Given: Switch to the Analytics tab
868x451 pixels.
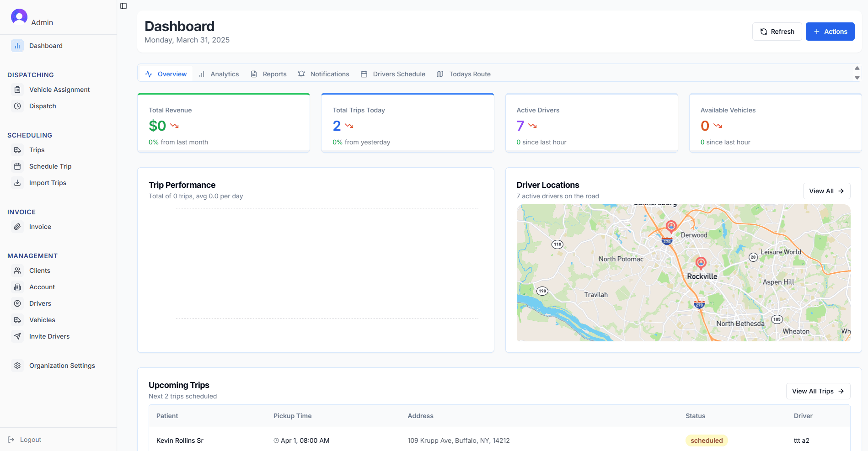Looking at the screenshot, I should 224,74.
